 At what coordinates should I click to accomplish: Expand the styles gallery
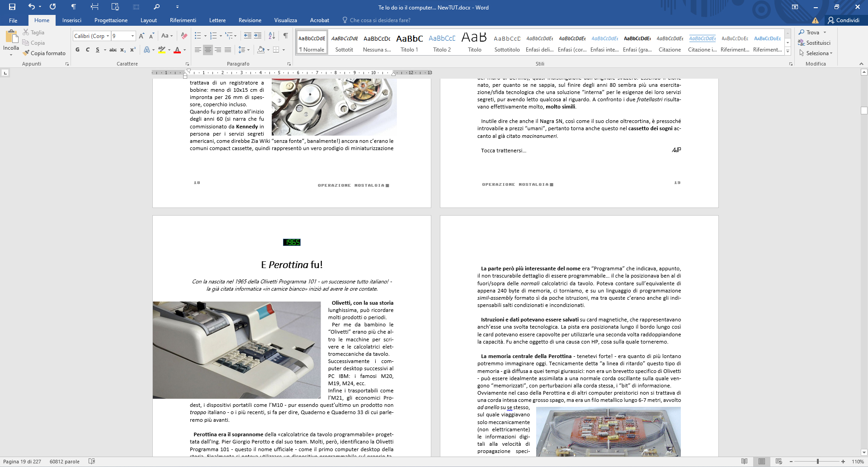[x=788, y=52]
